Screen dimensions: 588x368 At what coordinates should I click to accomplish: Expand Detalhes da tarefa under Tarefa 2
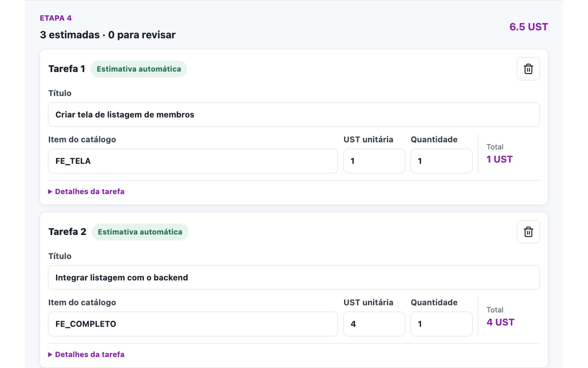(x=86, y=354)
